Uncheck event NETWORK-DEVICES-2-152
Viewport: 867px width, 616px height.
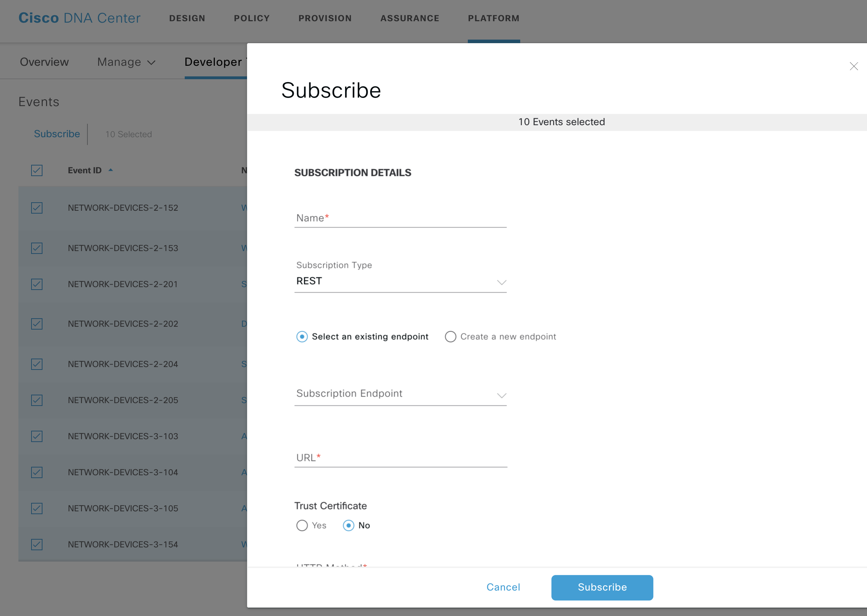click(x=37, y=208)
